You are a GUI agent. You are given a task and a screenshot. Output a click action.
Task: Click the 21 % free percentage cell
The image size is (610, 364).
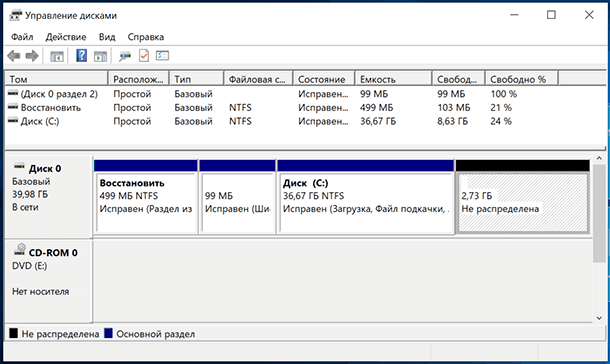[x=501, y=107]
